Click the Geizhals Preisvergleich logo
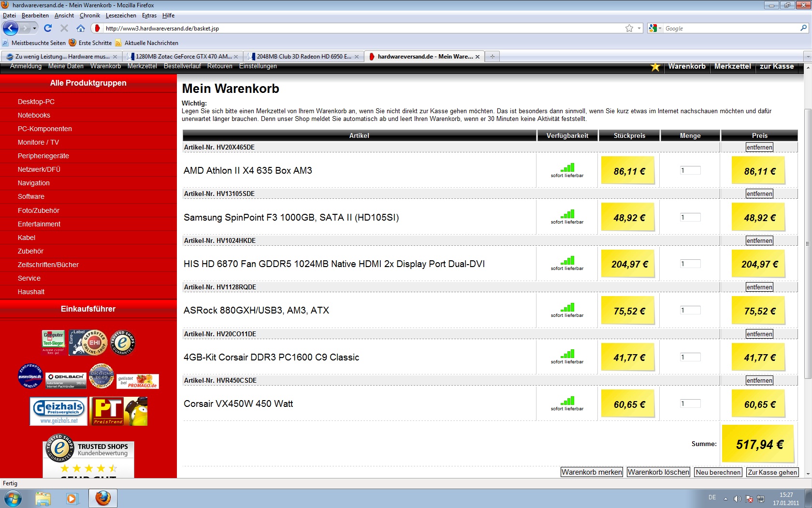Screen dimensions: 812x508 pyautogui.click(x=59, y=411)
